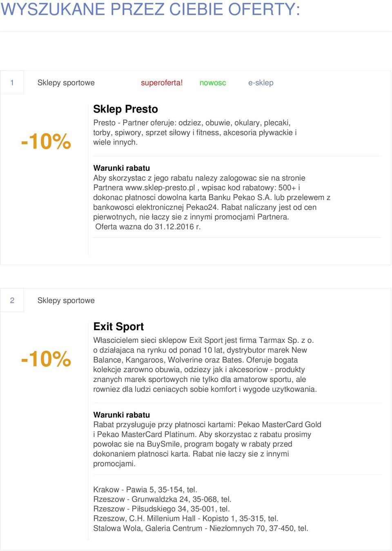
Task: Click the first -10% discount badge
Action: click(46, 141)
